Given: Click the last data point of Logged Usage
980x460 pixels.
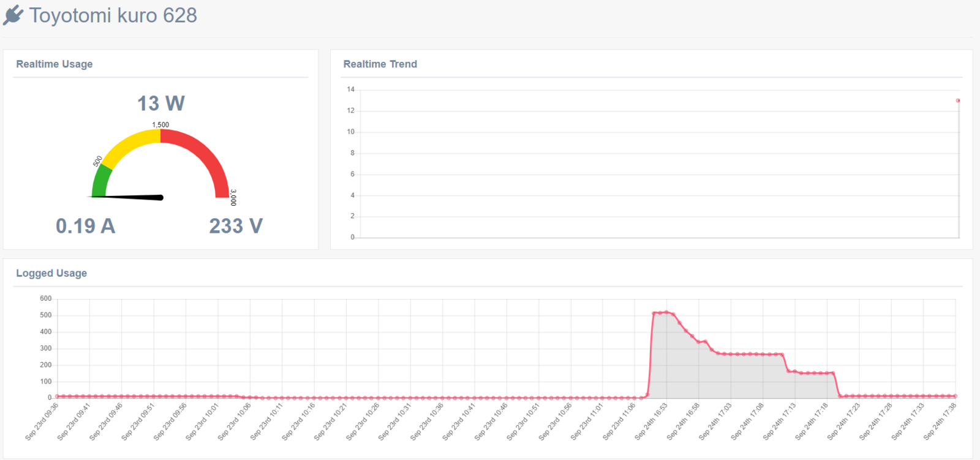Looking at the screenshot, I should coord(956,396).
